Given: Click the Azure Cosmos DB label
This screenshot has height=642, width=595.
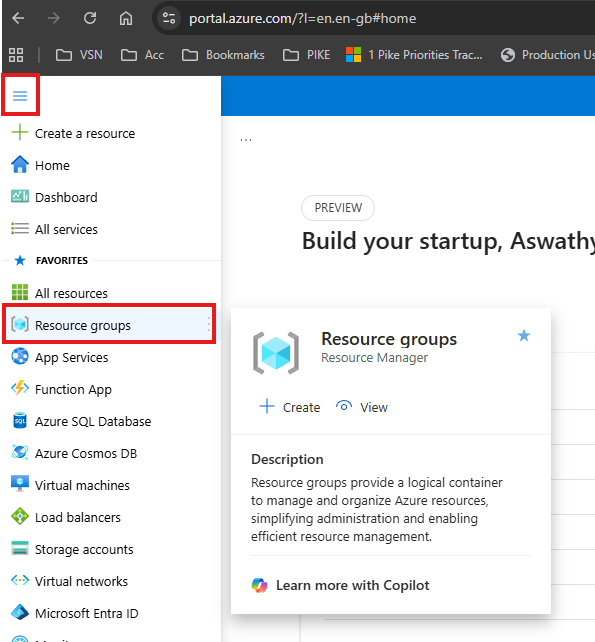Looking at the screenshot, I should 86,453.
